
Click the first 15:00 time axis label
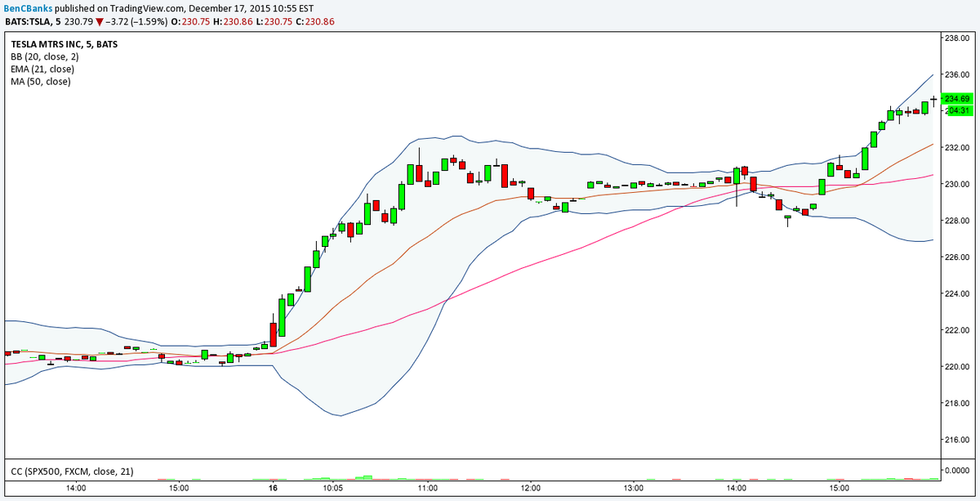179,488
